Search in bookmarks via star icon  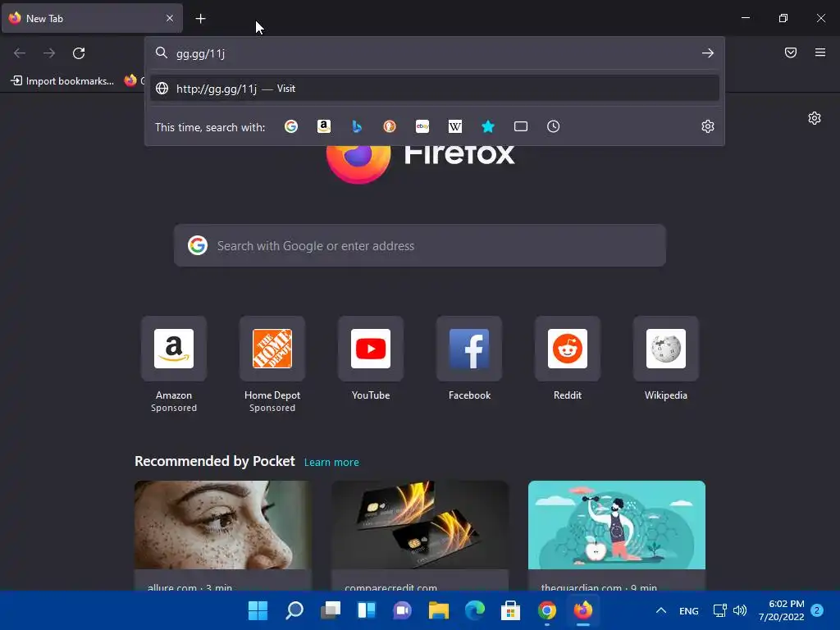487,126
